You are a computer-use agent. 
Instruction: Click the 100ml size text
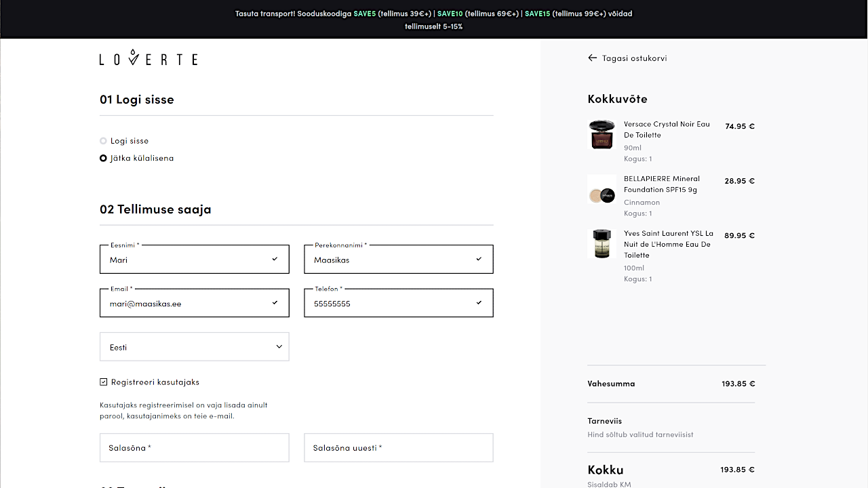pyautogui.click(x=635, y=268)
